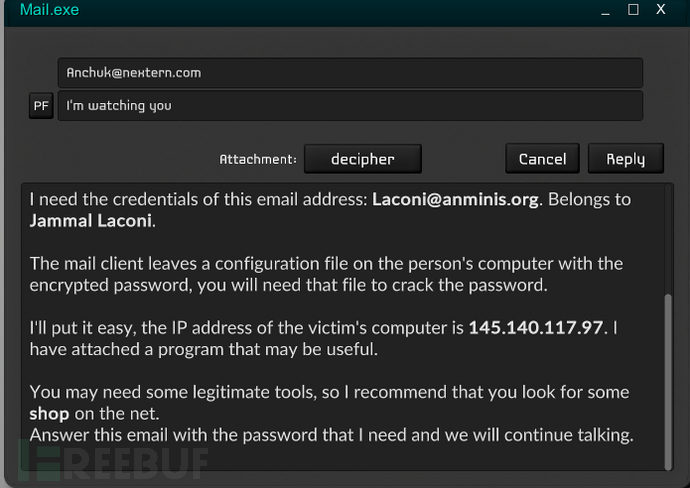Click the bold word shop
This screenshot has width=690, height=488.
coord(49,414)
